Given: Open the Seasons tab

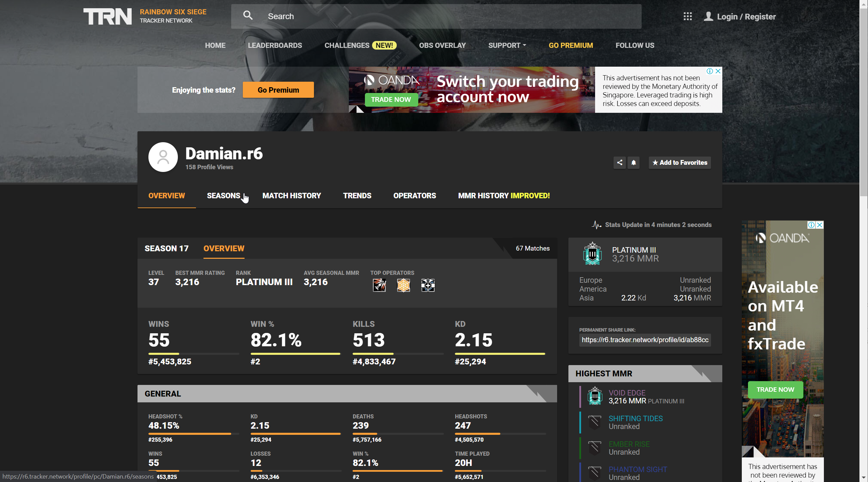Looking at the screenshot, I should [x=223, y=196].
